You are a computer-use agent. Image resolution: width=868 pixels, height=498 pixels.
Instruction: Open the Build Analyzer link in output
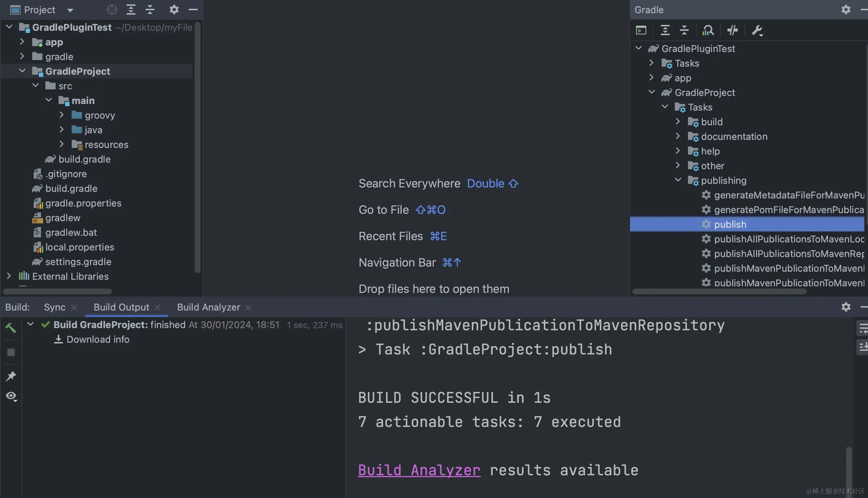click(419, 470)
